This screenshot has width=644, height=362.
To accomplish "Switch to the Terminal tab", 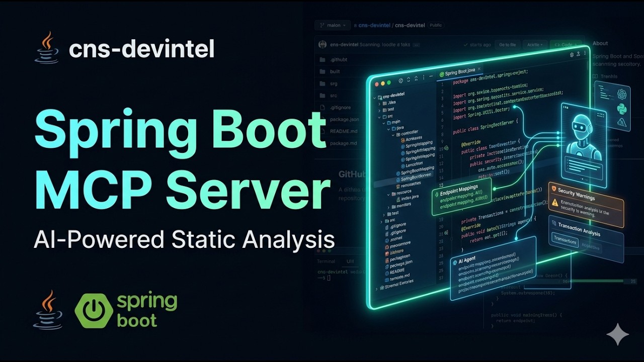I will (326, 261).
